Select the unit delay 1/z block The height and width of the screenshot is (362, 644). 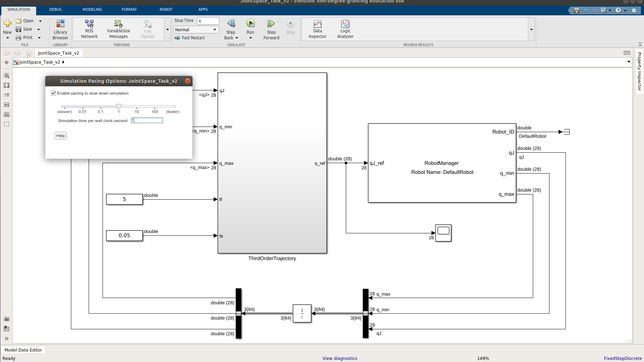point(302,313)
